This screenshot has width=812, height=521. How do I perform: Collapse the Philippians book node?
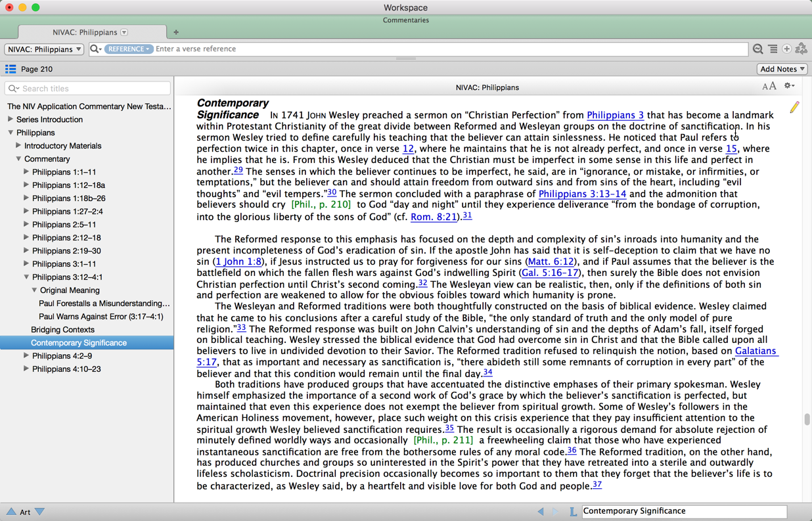coord(11,133)
